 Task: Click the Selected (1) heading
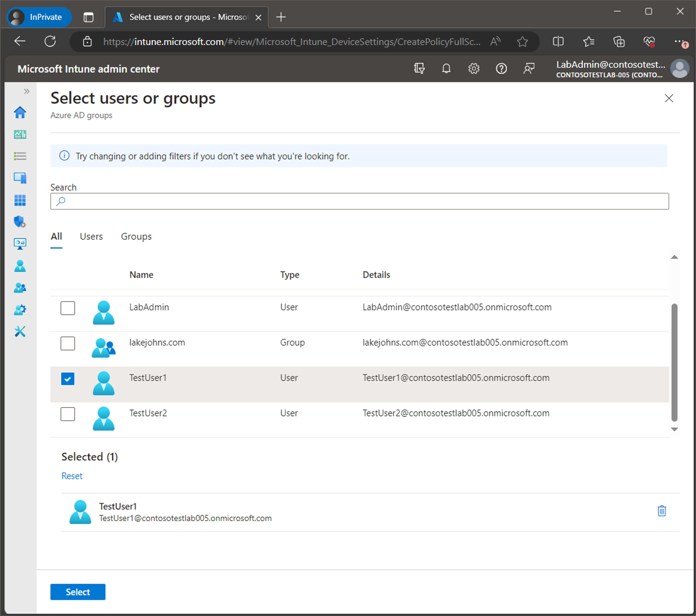pyautogui.click(x=90, y=457)
